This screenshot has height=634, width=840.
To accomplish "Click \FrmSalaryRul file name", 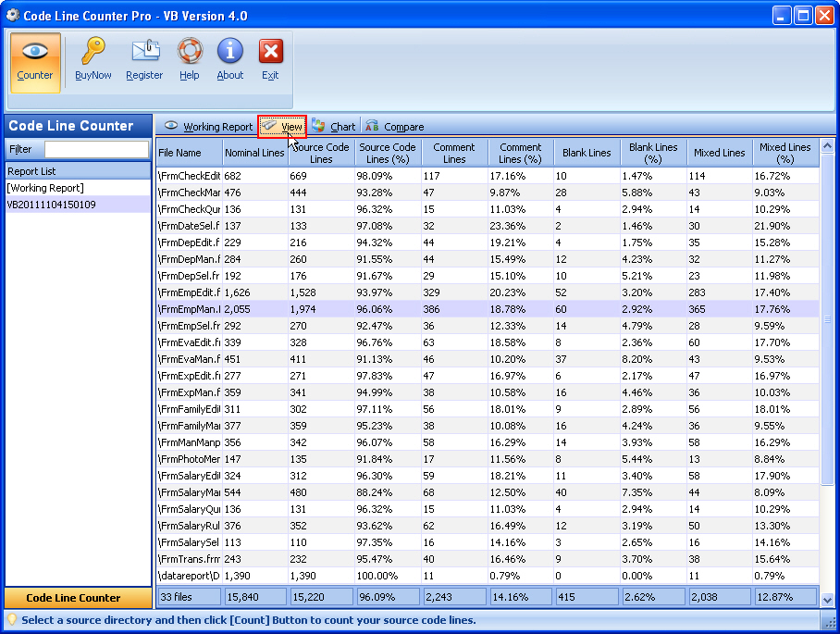I will click(x=189, y=526).
